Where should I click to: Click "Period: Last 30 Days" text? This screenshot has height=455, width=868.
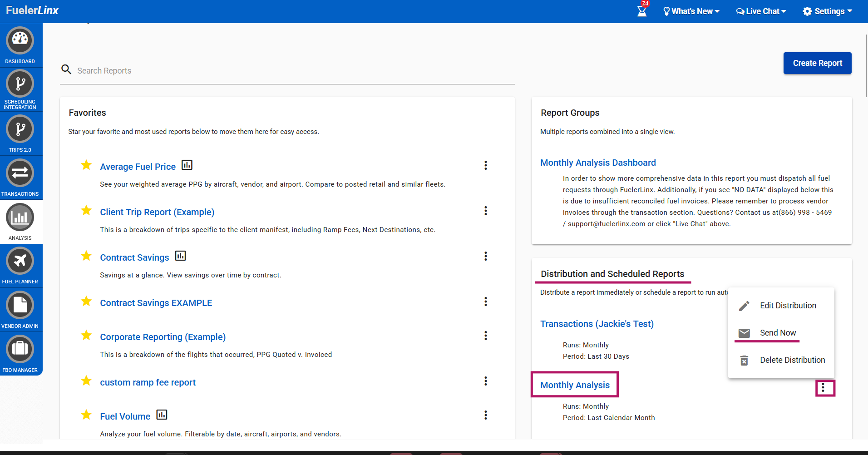point(596,356)
